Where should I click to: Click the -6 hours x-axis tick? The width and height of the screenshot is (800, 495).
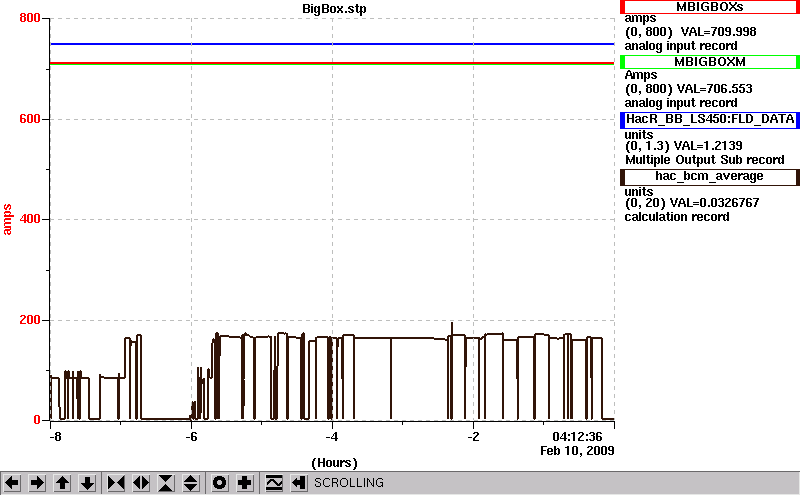(191, 437)
